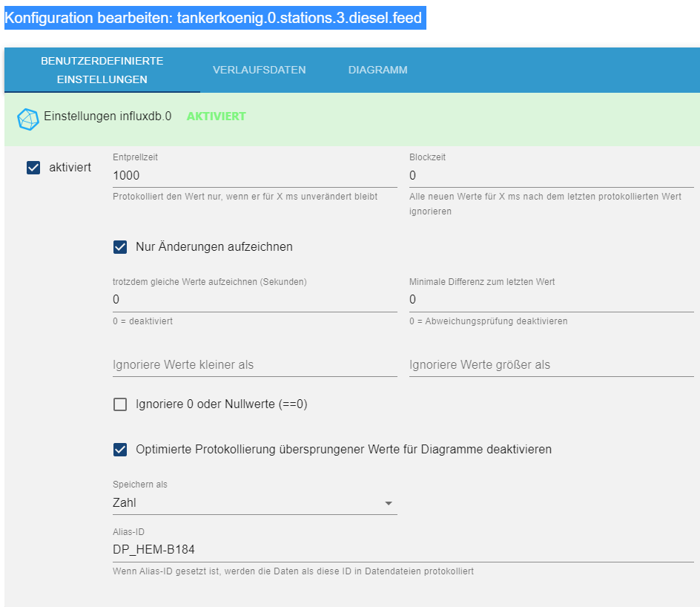Click the Alias-ID input field
The image size is (700, 607).
pos(403,550)
